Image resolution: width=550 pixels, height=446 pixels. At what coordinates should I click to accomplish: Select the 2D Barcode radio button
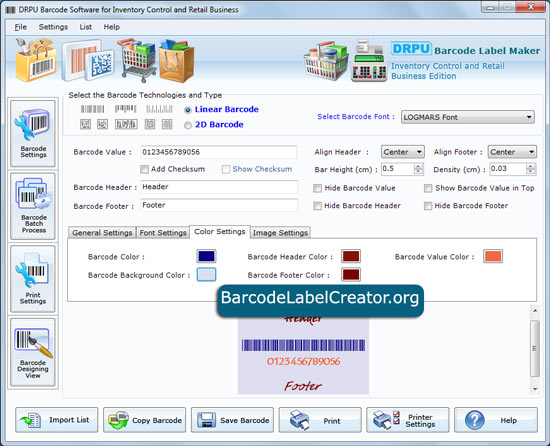click(x=188, y=125)
